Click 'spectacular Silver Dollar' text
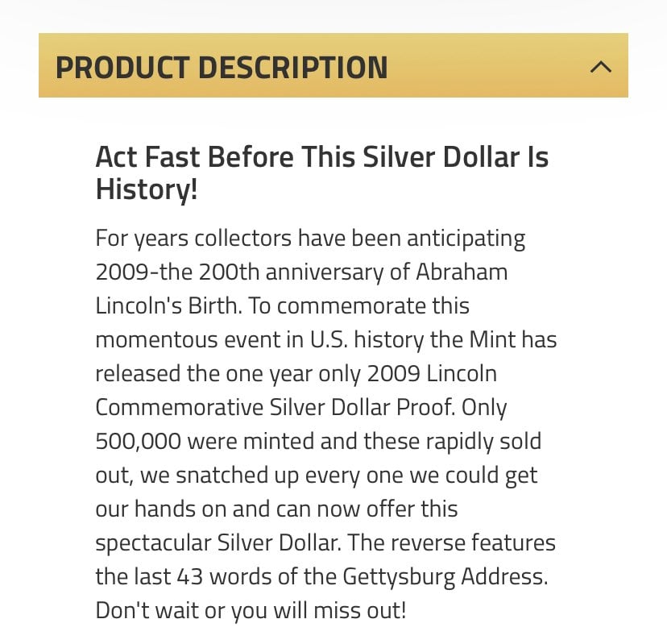 tap(218, 543)
